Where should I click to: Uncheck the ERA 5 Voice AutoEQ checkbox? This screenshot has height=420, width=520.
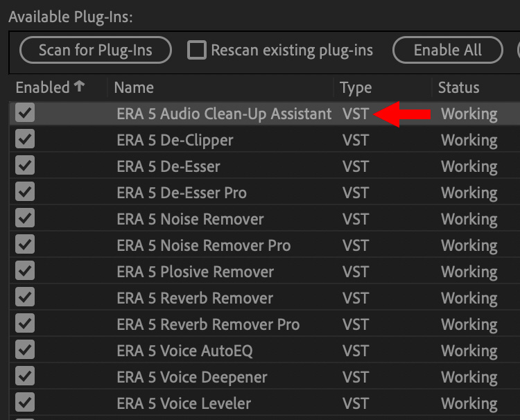[25, 349]
